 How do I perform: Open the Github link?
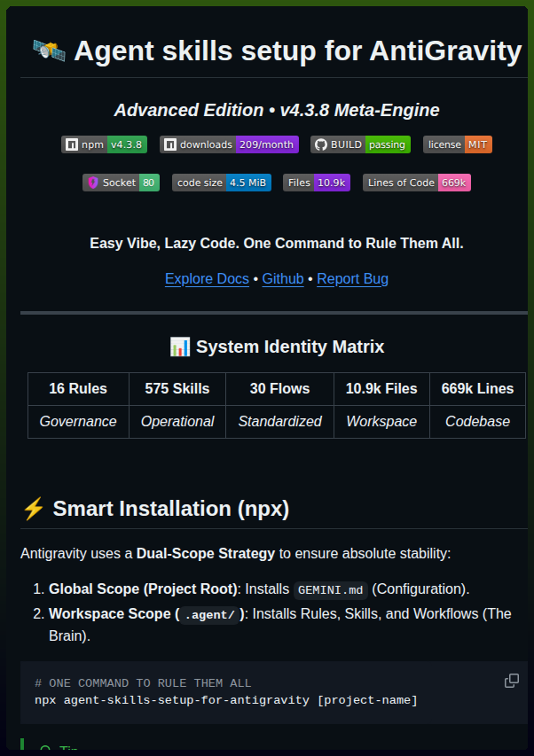(x=283, y=278)
